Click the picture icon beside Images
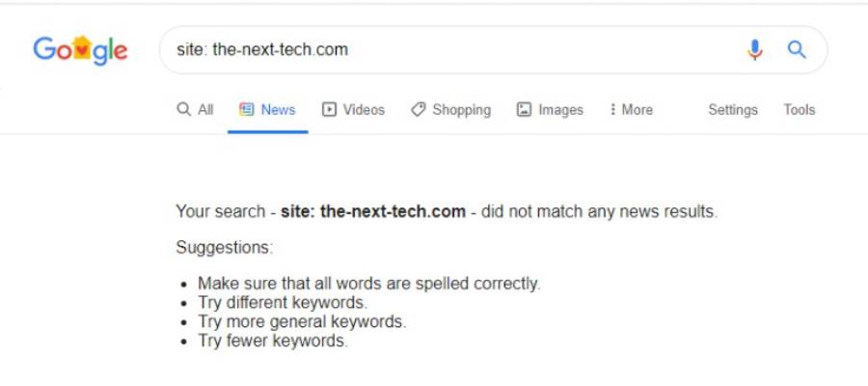This screenshot has height=386, width=868. tap(524, 110)
